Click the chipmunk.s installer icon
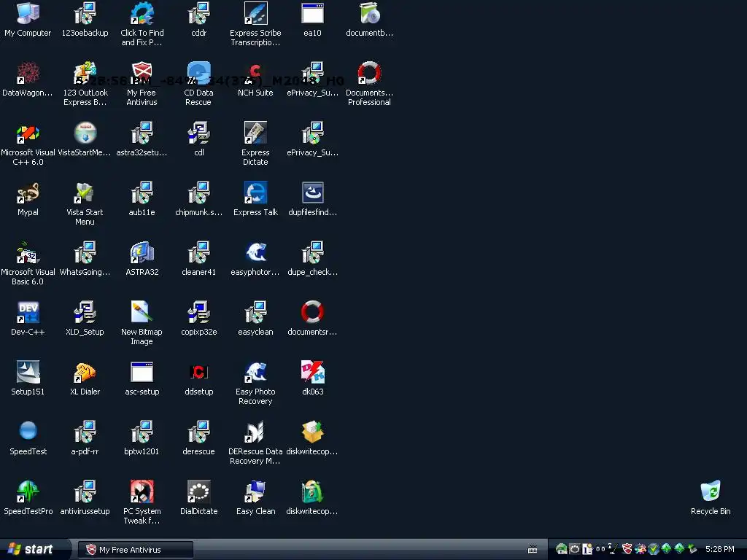Viewport: 747px width, 560px height. tap(198, 199)
